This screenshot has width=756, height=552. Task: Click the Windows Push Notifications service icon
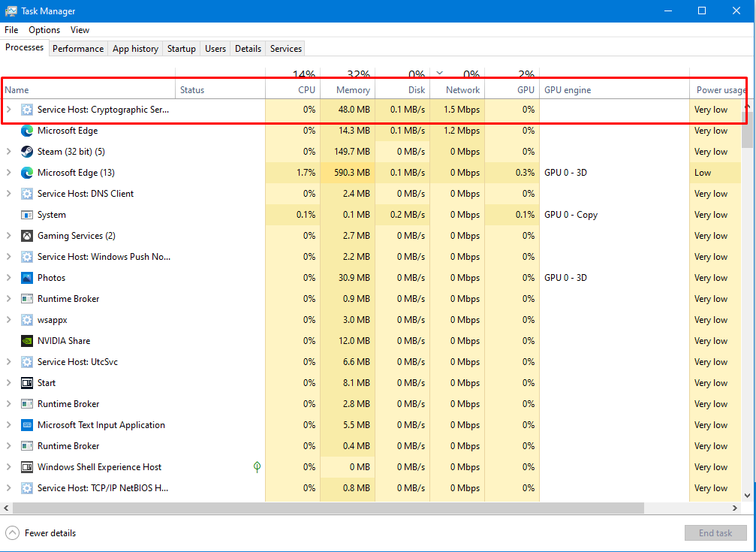point(27,257)
